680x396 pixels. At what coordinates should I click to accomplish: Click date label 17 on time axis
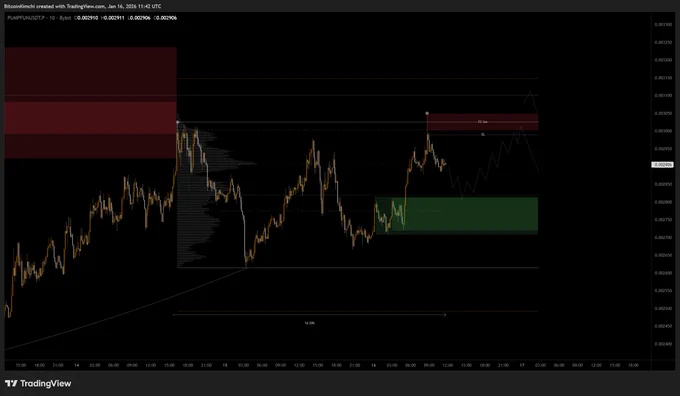pyautogui.click(x=522, y=366)
